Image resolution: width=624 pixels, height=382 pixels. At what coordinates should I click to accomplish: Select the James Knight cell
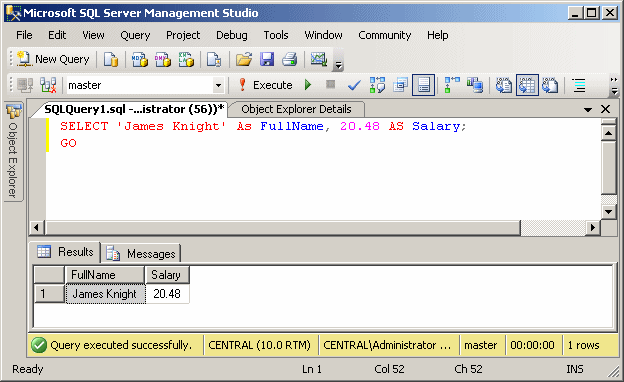[105, 294]
